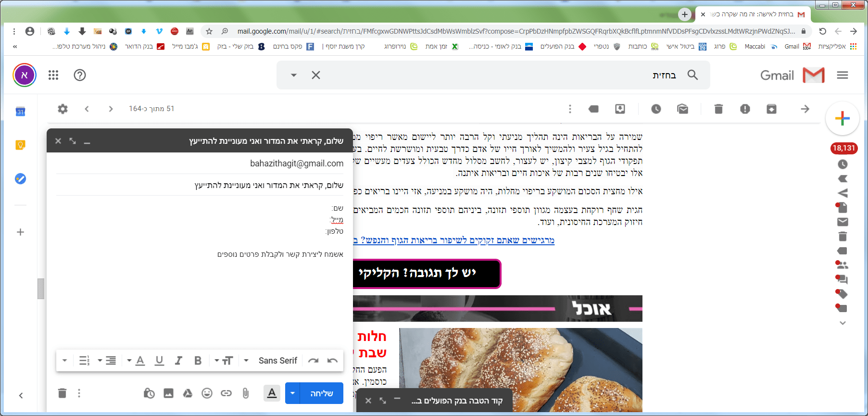Viewport: 868px width, 416px height.
Task: Open the Promotions tag icon in sidebar
Action: click(x=842, y=294)
